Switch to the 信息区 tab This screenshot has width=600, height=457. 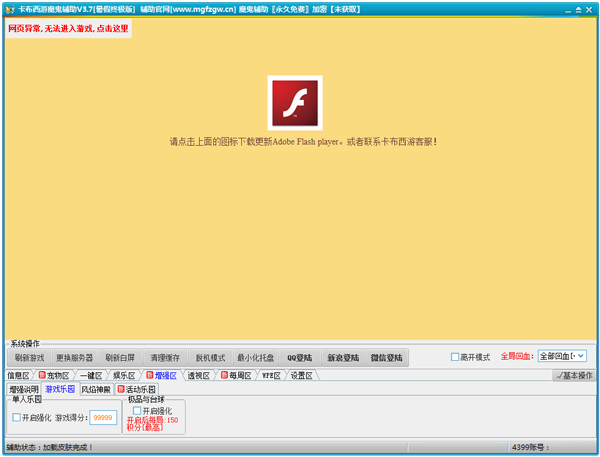click(x=18, y=375)
